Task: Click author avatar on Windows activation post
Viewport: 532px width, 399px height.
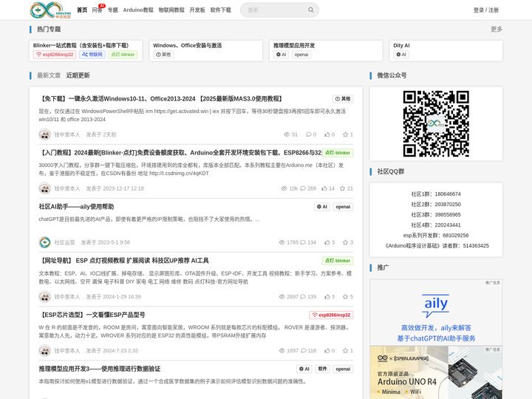Action: click(x=44, y=134)
